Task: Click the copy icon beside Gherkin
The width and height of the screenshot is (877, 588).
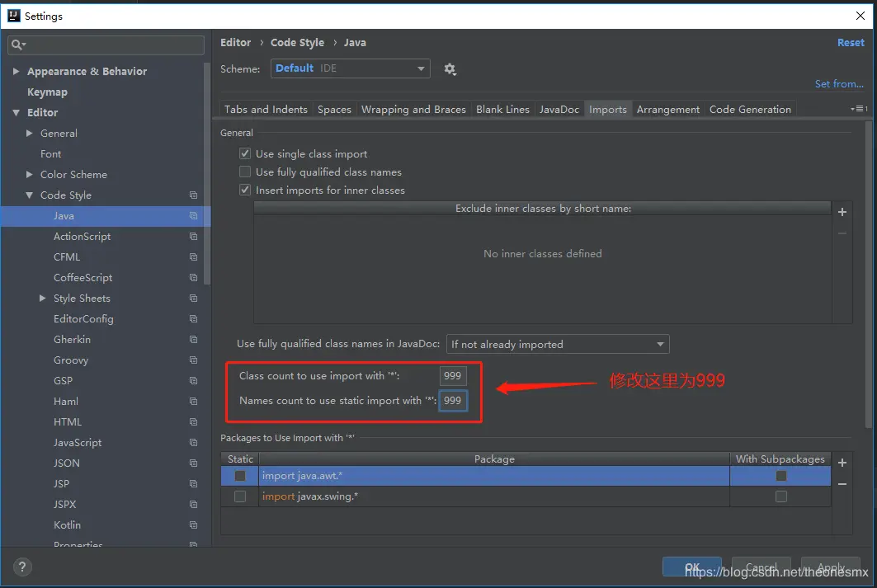Action: (193, 339)
